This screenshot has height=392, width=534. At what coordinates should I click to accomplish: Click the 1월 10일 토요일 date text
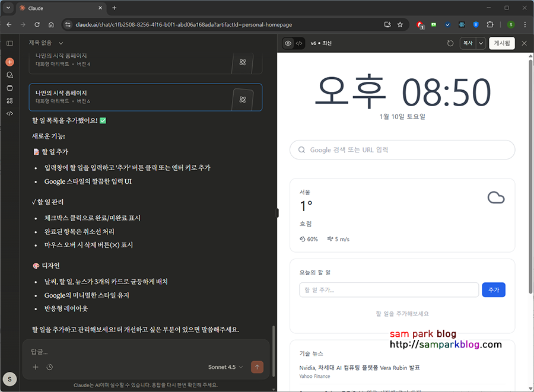pos(402,117)
